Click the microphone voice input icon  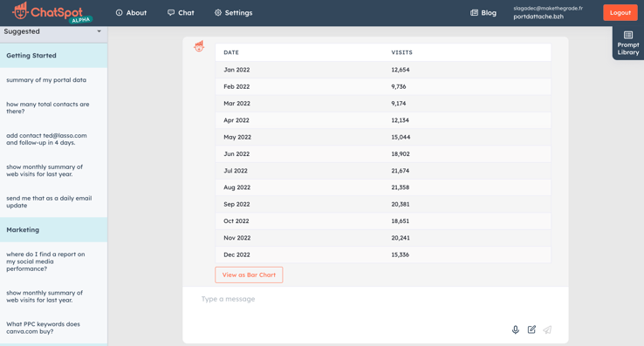[x=516, y=329]
